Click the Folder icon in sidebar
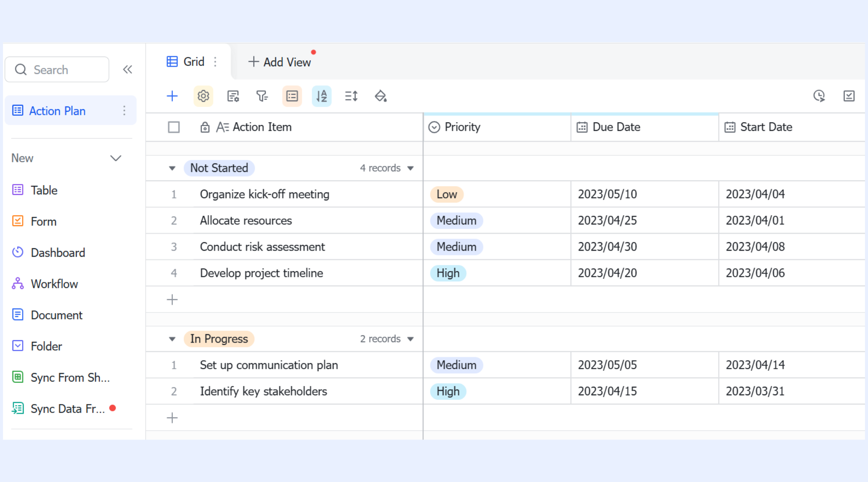The width and height of the screenshot is (868, 482). coord(18,345)
